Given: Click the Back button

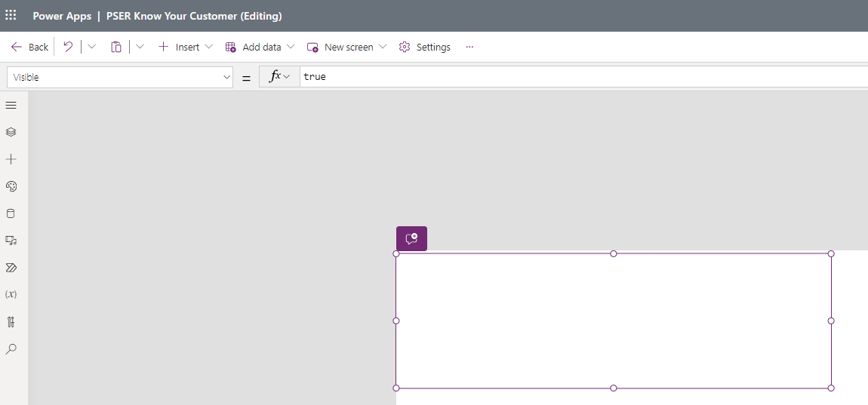Looking at the screenshot, I should 30,47.
